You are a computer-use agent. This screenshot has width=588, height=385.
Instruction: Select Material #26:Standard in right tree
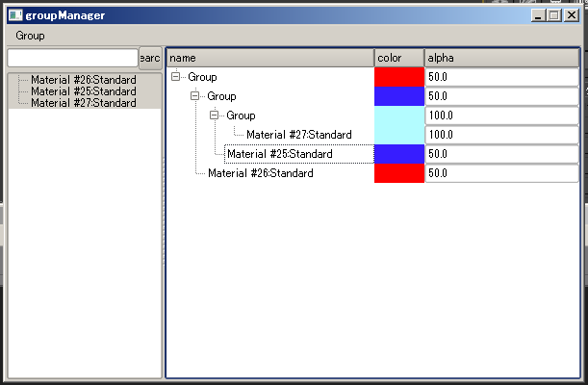261,173
